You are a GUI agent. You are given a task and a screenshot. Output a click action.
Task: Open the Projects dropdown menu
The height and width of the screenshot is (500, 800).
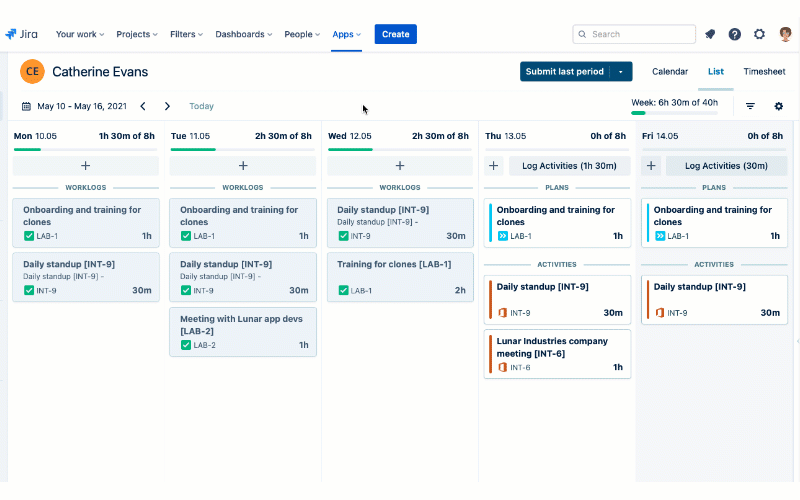[138, 34]
